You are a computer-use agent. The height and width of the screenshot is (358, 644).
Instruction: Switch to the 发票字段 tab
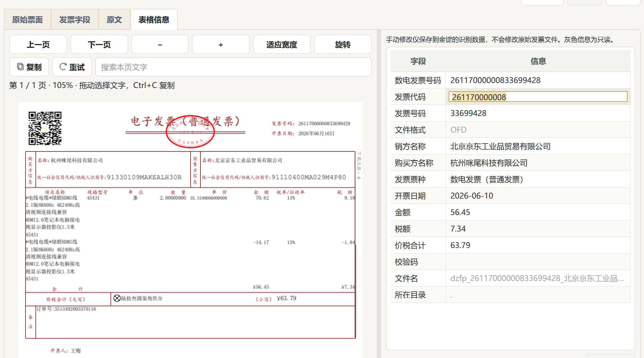[x=75, y=20]
